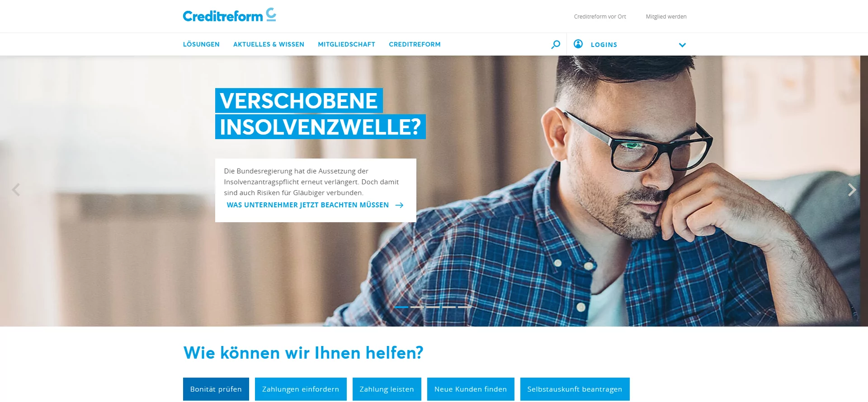
Task: Follow the 'Creditreform vor Ort' link
Action: click(600, 17)
